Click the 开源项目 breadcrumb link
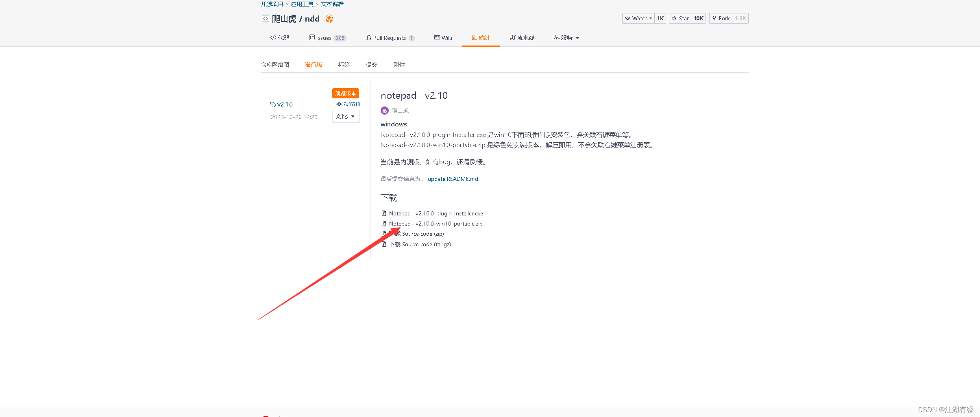 pyautogui.click(x=272, y=4)
